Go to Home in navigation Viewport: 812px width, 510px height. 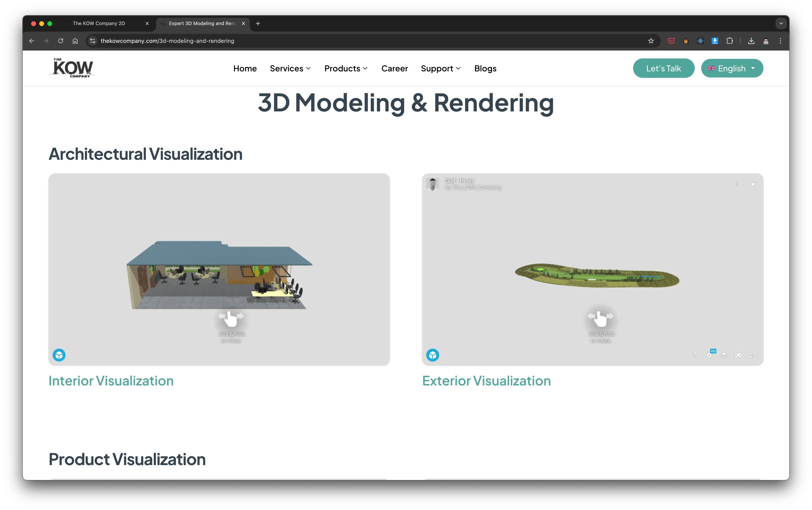245,69
